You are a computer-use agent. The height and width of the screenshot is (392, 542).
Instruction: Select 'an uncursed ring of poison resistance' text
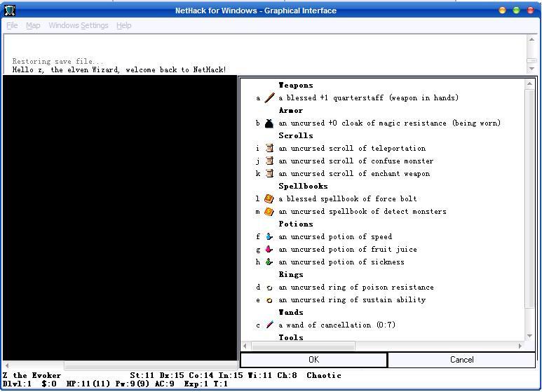356,288
